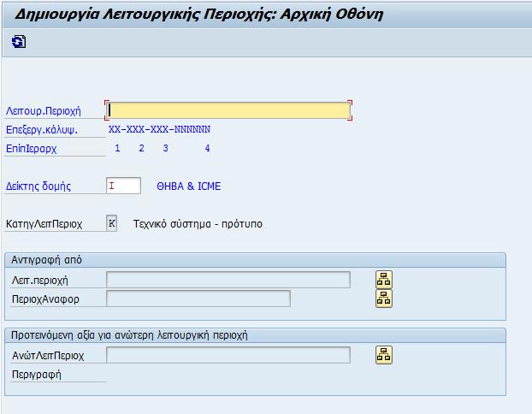532x414 pixels.
Task: Click the ΑνώτΛειτΠεριοχ input field
Action: 228,355
